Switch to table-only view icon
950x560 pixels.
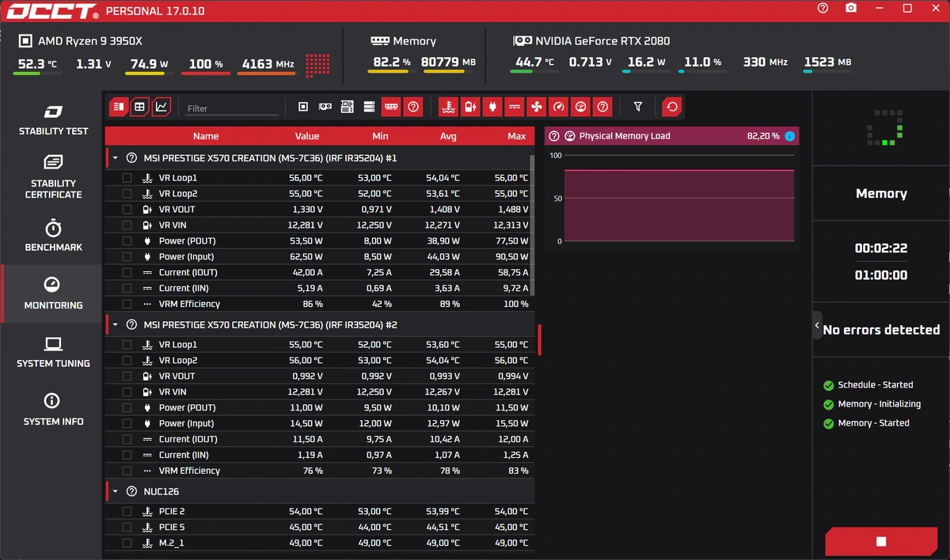139,107
